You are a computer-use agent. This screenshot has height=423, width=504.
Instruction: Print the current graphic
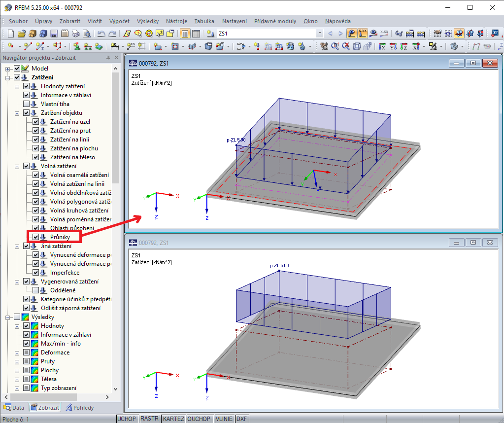tap(75, 34)
